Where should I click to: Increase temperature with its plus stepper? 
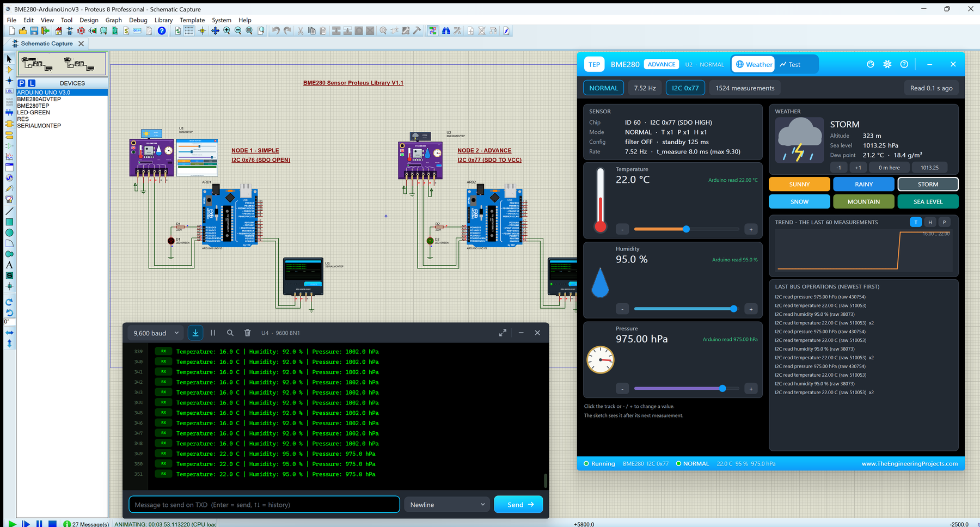(x=751, y=230)
